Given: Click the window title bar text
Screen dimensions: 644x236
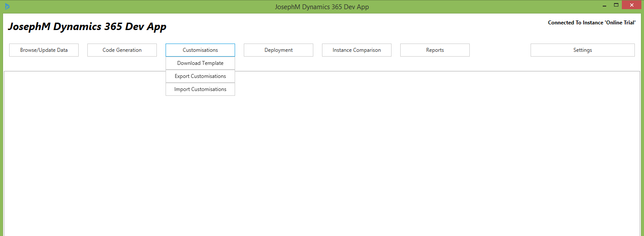Looking at the screenshot, I should [x=322, y=7].
